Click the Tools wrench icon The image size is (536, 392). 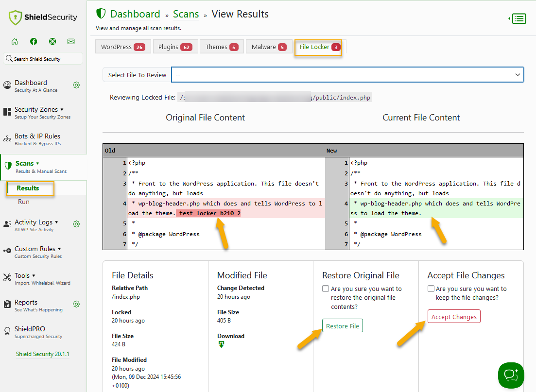click(7, 277)
